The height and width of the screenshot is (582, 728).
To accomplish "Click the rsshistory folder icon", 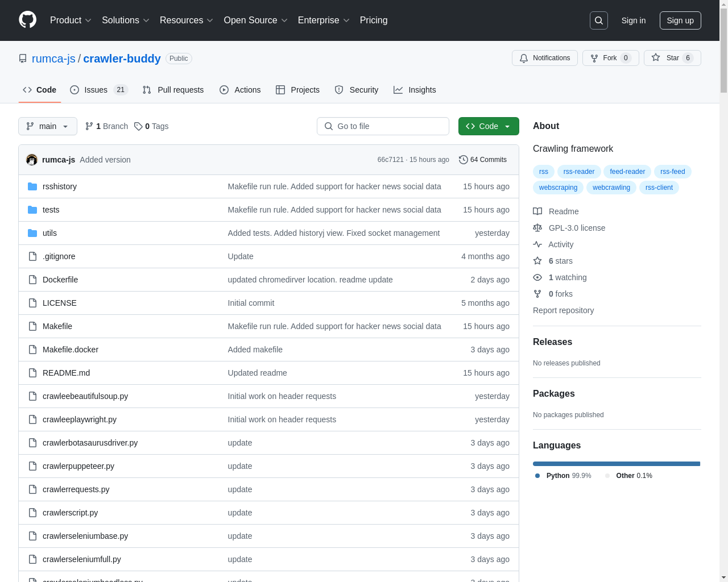I will click(32, 186).
